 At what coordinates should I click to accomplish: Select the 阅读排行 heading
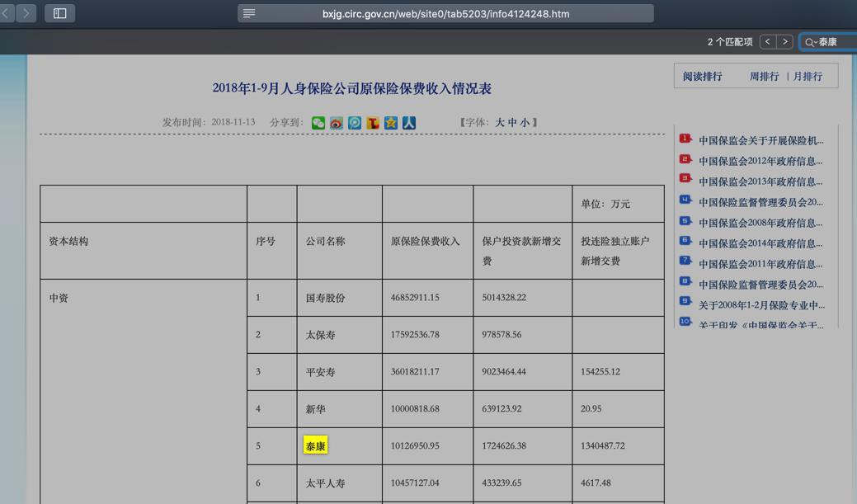(702, 77)
